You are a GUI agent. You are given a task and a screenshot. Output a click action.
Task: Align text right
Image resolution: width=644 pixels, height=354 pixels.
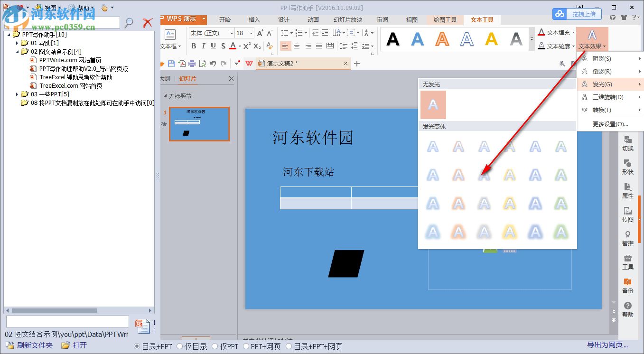coord(308,46)
